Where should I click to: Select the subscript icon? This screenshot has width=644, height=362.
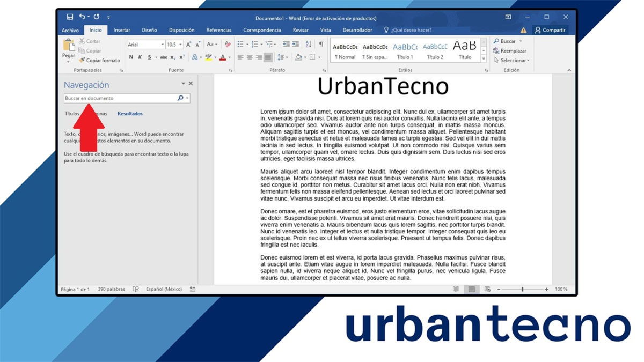tap(172, 57)
